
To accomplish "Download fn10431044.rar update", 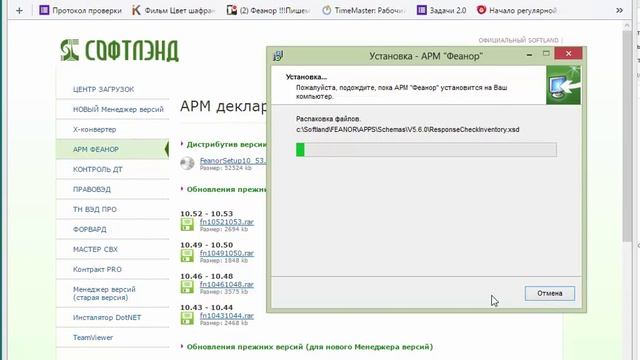I will click(x=227, y=316).
